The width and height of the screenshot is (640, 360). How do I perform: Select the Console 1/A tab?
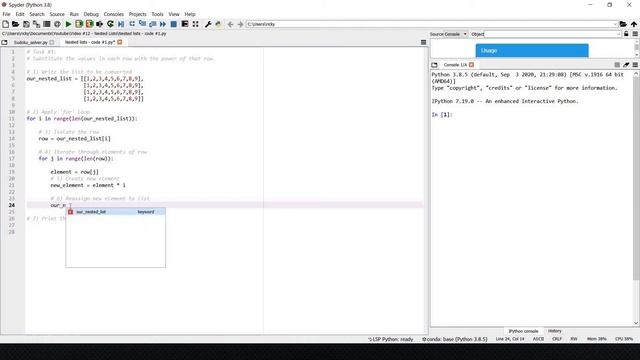click(x=455, y=65)
